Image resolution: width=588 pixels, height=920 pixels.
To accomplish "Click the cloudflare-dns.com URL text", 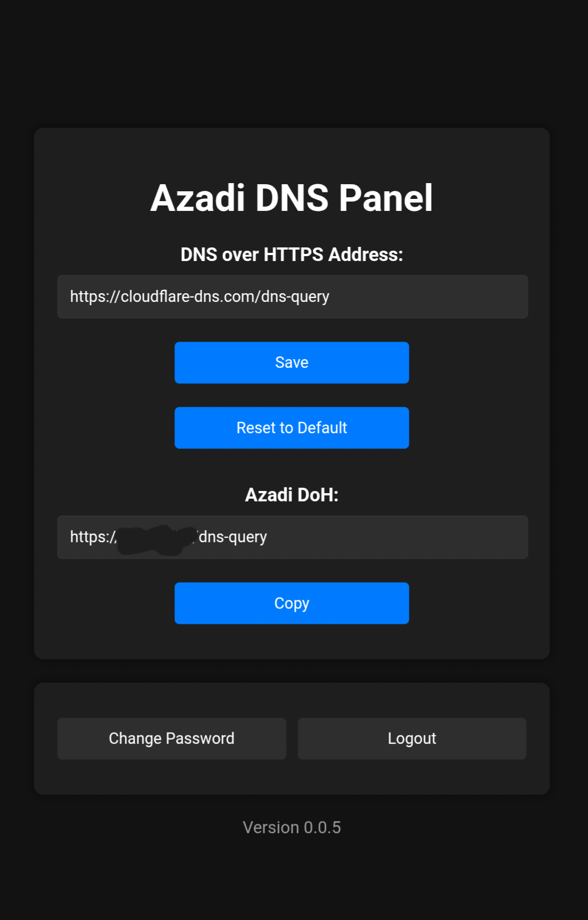I will pyautogui.click(x=199, y=296).
